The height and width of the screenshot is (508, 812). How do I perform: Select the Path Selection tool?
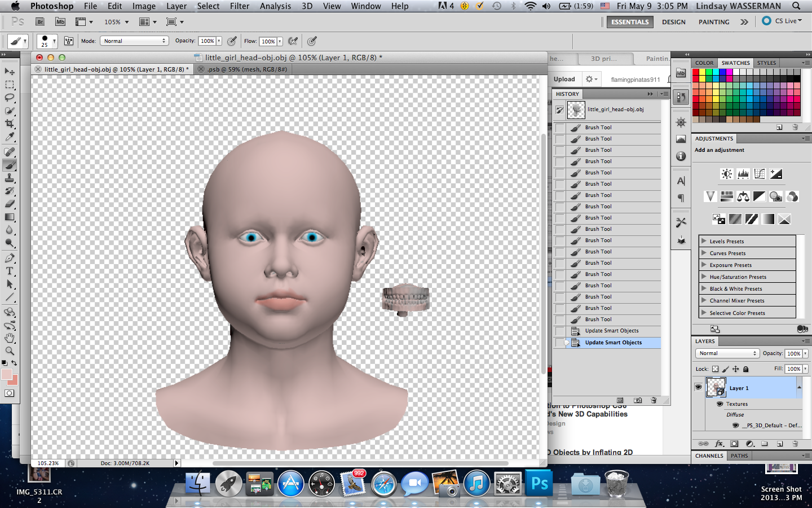click(x=10, y=284)
